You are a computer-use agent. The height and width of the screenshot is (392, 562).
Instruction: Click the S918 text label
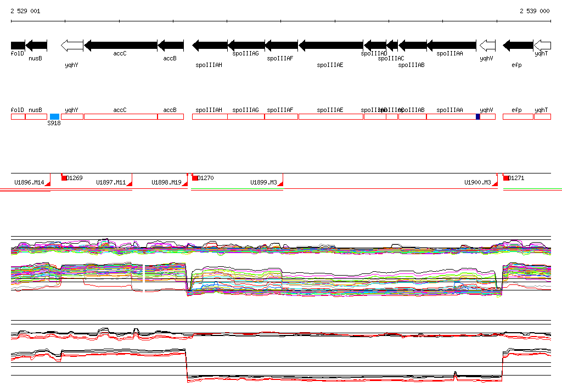(54, 123)
